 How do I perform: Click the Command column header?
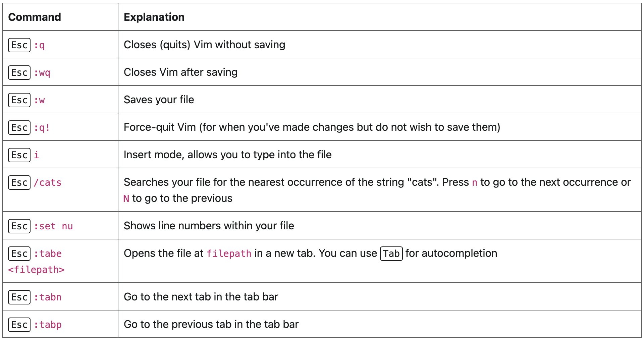[35, 17]
